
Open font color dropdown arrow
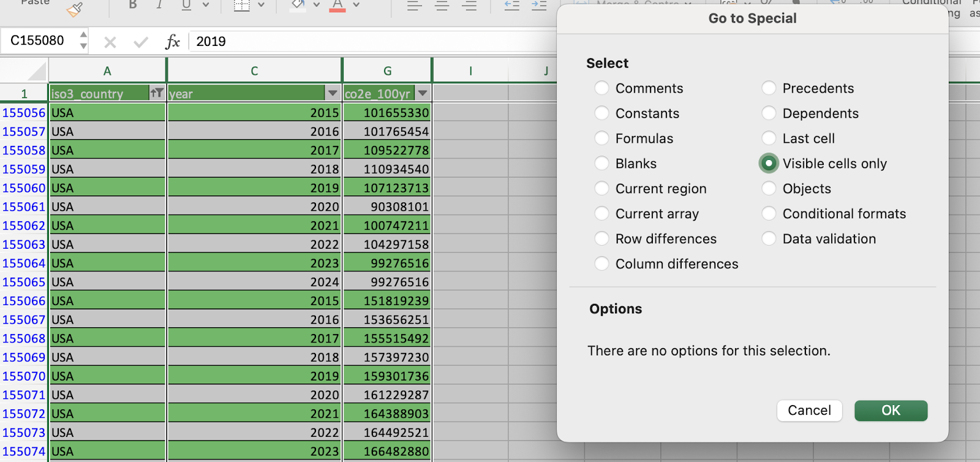[x=356, y=5]
